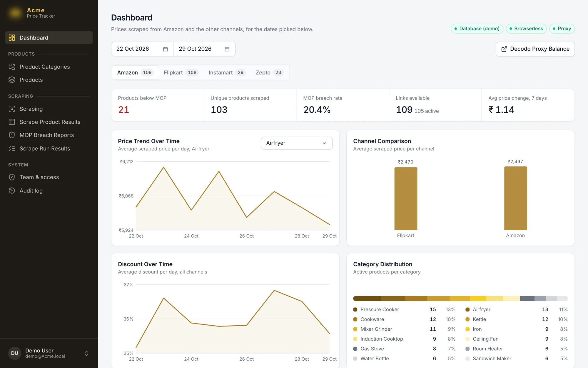588x368 pixels.
Task: Click the Induction Cooktop legend row
Action: (x=404, y=339)
